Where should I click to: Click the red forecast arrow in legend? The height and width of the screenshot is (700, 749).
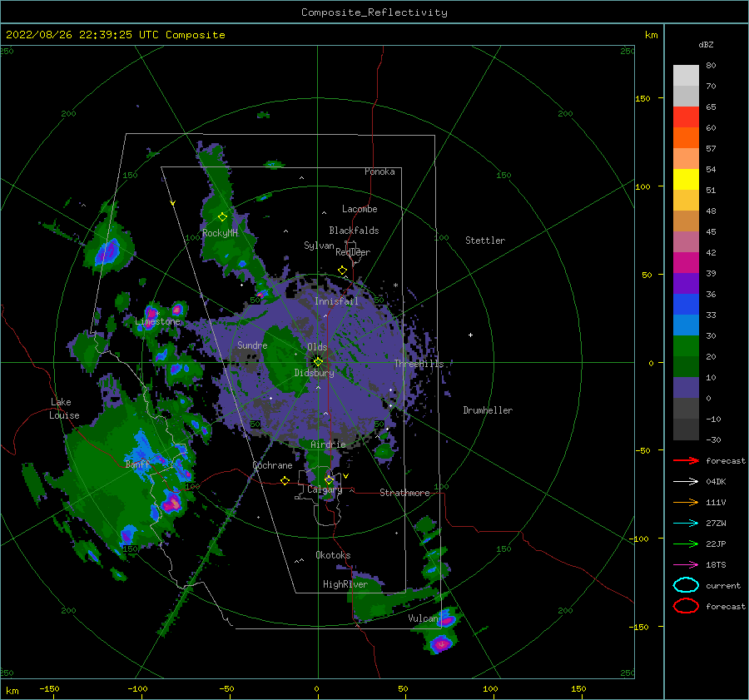coord(686,460)
